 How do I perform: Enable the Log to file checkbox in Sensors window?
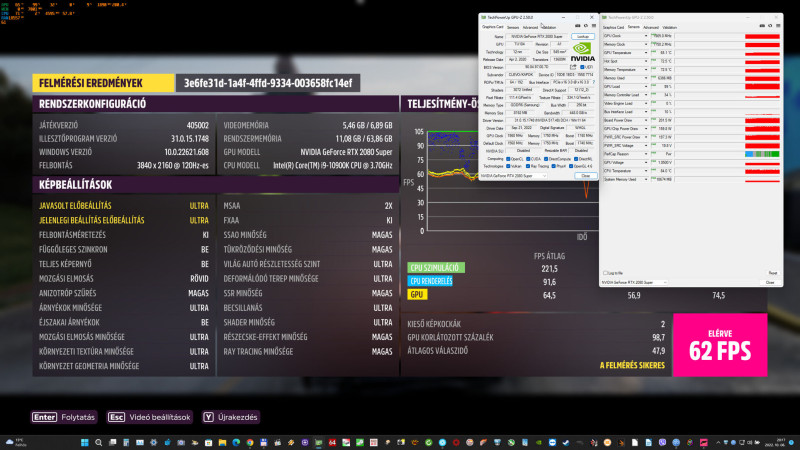coord(606,273)
